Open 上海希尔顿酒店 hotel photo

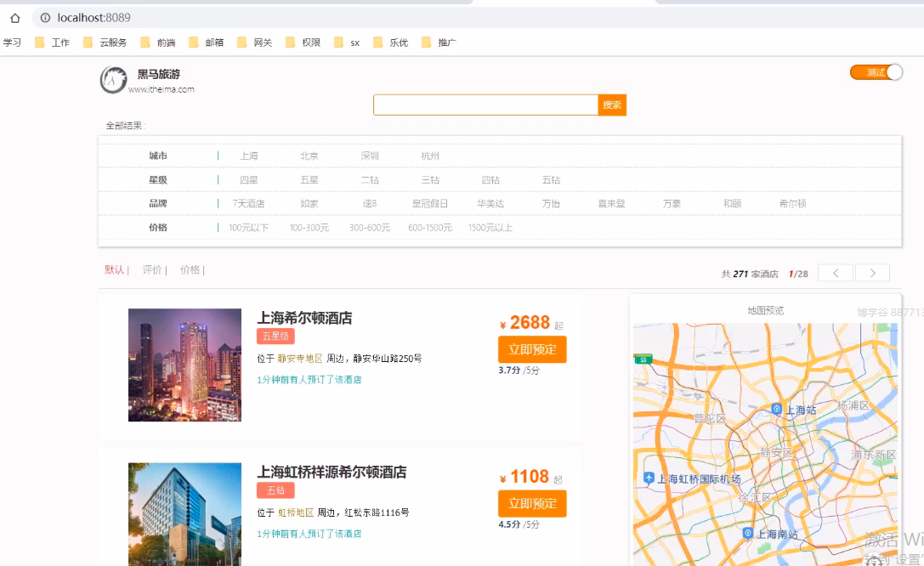coord(184,365)
